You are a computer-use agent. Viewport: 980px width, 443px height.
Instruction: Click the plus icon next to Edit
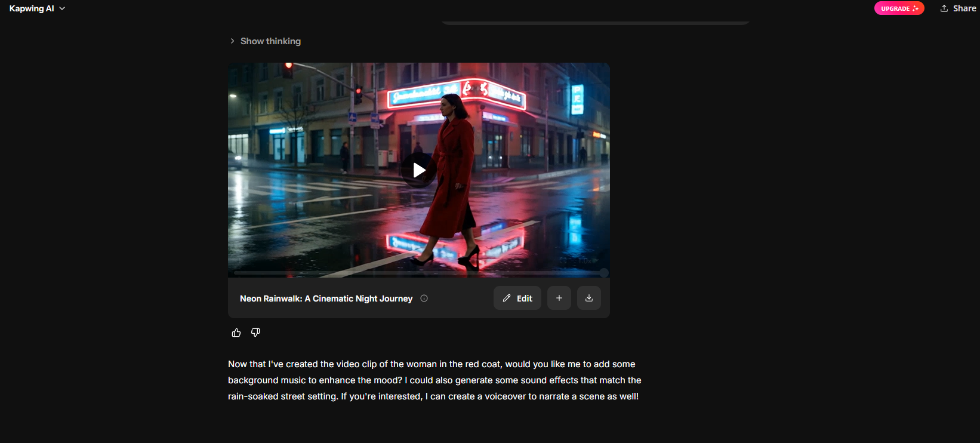coord(559,298)
